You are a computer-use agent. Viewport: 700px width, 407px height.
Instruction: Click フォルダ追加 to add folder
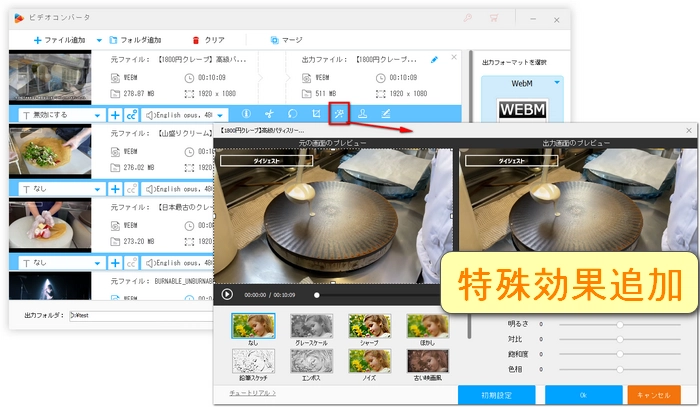135,40
